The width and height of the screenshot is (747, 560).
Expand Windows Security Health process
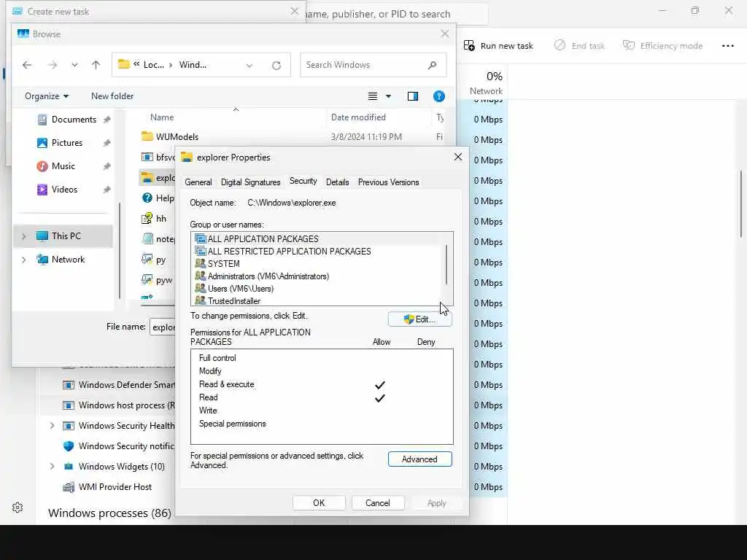click(x=52, y=426)
